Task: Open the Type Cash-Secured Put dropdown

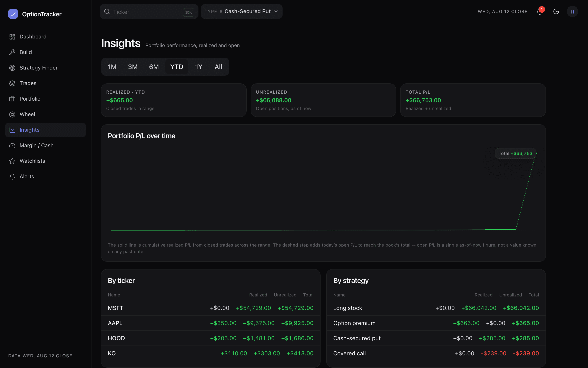Action: click(x=242, y=11)
